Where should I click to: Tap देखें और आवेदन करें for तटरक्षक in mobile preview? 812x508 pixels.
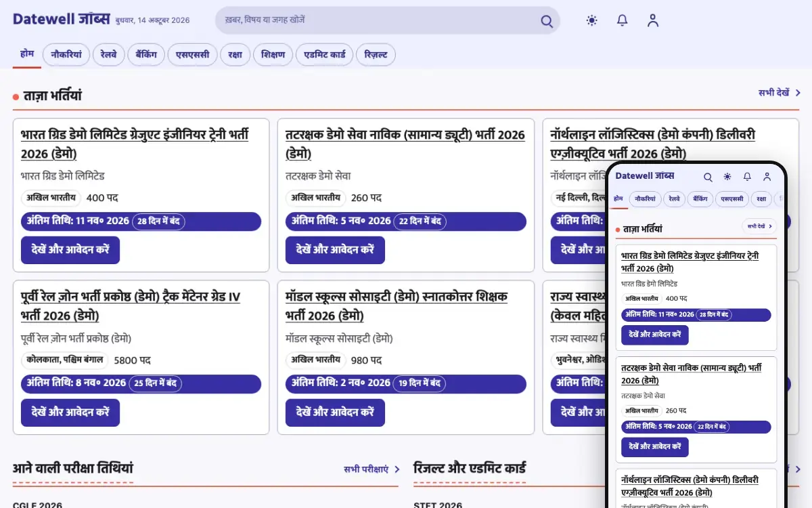[x=655, y=447]
